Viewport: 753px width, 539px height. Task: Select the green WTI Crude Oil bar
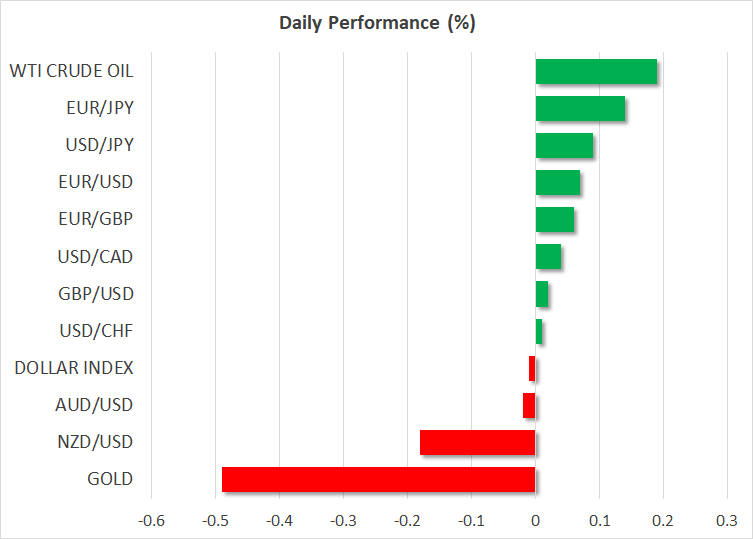(x=596, y=72)
